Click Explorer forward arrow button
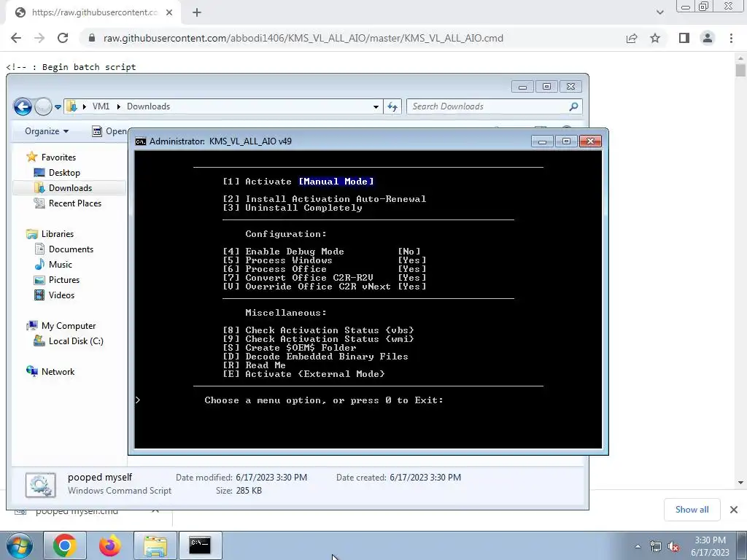747x560 pixels. pyautogui.click(x=43, y=106)
